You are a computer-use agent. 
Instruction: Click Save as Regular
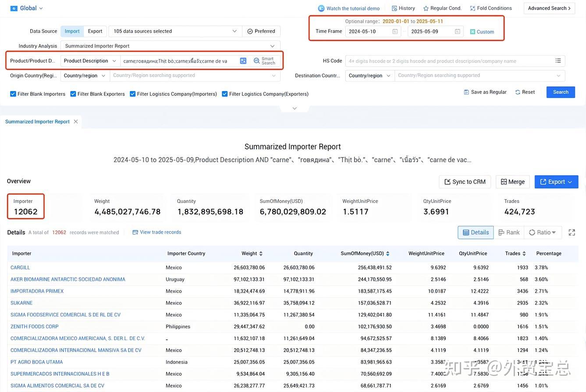485,92
